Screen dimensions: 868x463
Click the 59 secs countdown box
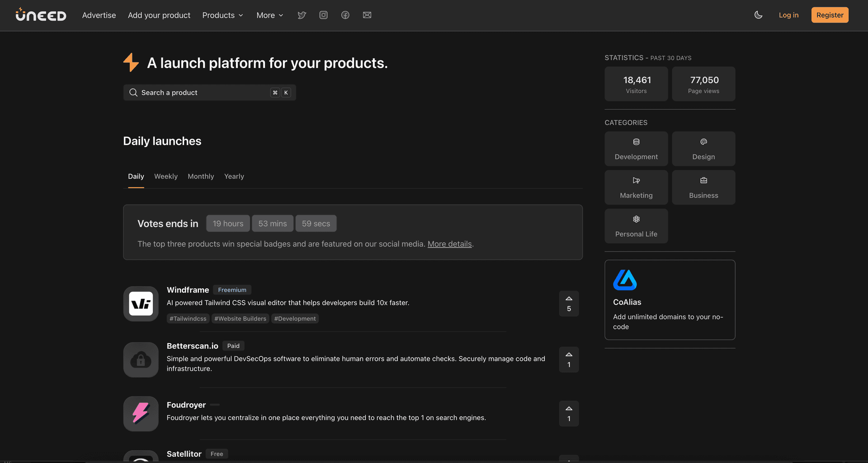[x=316, y=223]
